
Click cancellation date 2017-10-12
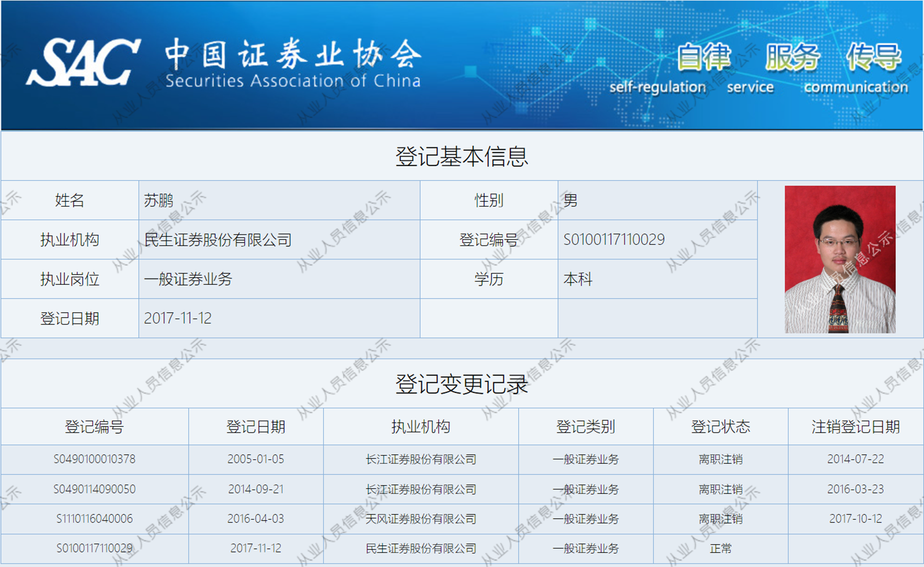(855, 519)
